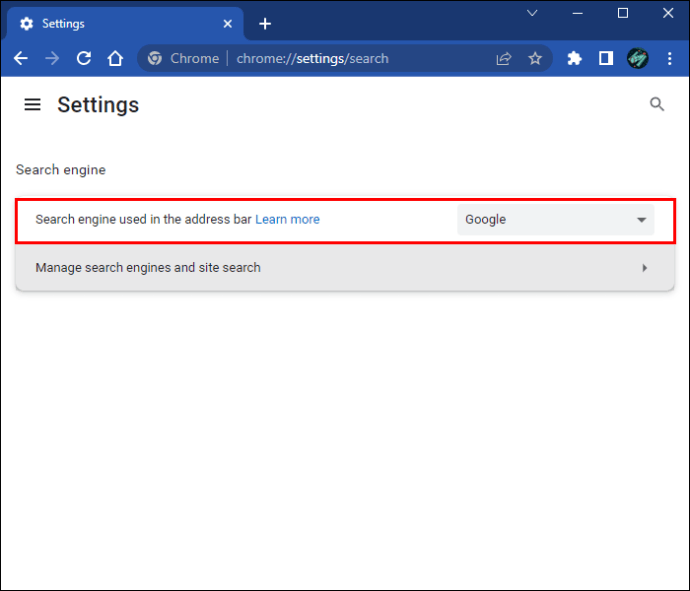The image size is (690, 591).
Task: Open the Settings hamburger main menu
Action: point(33,105)
